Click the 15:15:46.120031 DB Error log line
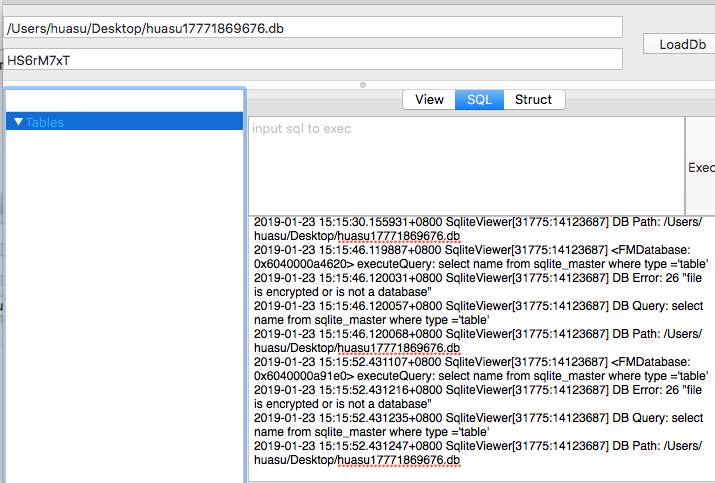715x483 pixels. click(478, 285)
